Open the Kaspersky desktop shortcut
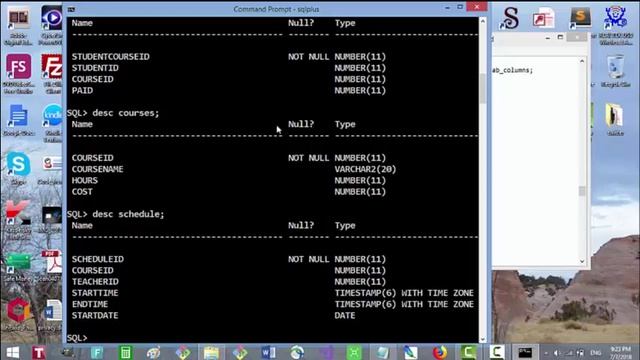This screenshot has width=640, height=360. tap(18, 220)
